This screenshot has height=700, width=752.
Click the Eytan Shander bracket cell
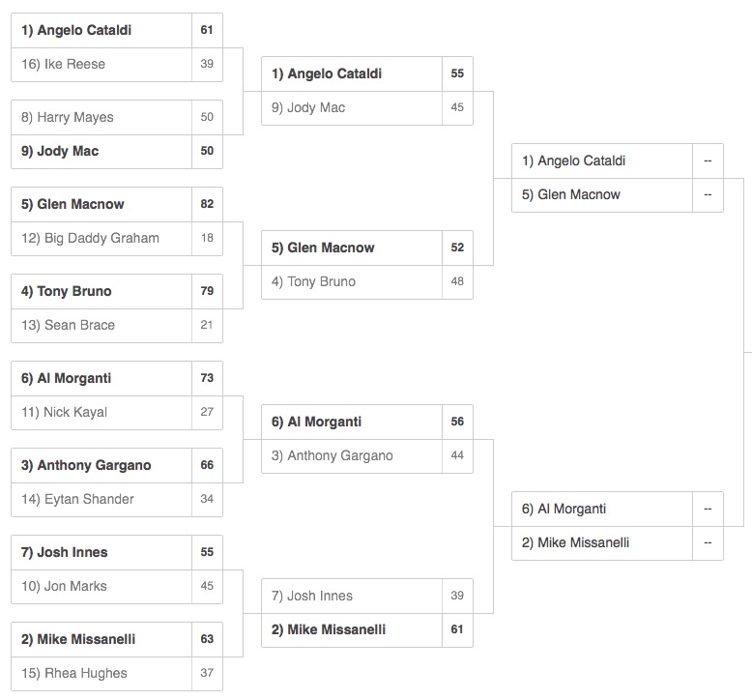pos(117,500)
